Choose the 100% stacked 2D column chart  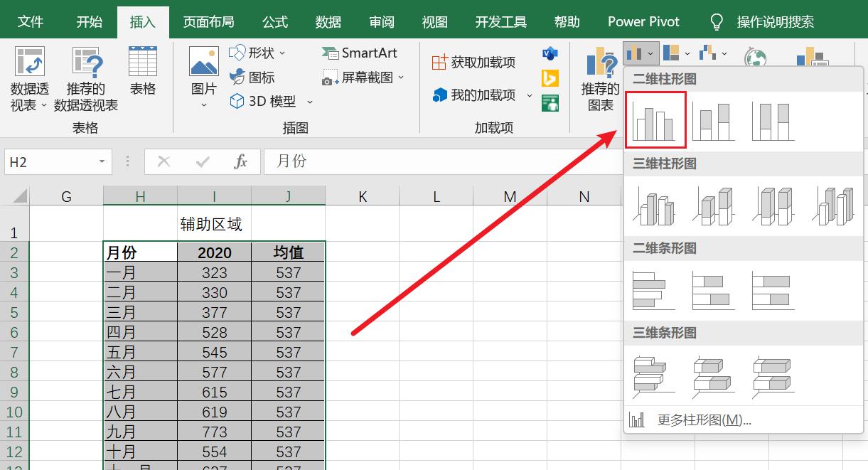[x=773, y=121]
